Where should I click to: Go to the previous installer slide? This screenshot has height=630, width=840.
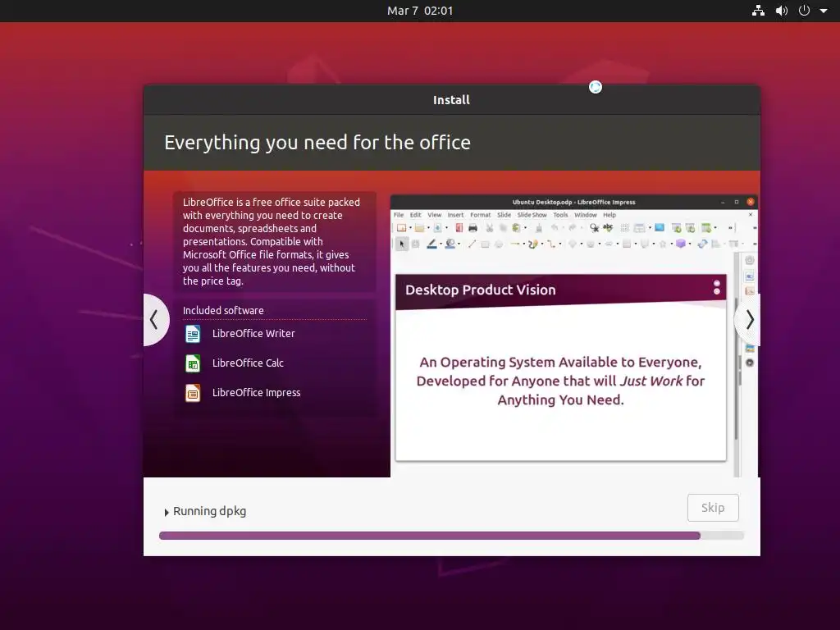click(x=156, y=319)
